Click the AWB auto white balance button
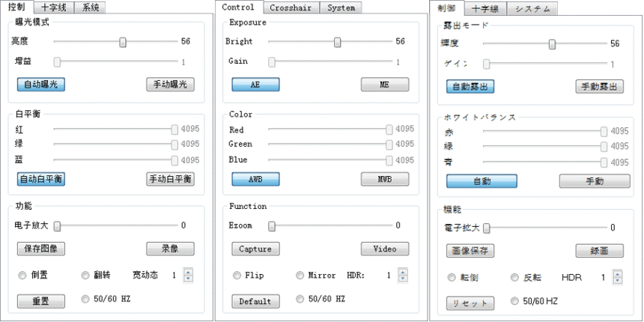The width and height of the screenshot is (644, 322). click(255, 179)
